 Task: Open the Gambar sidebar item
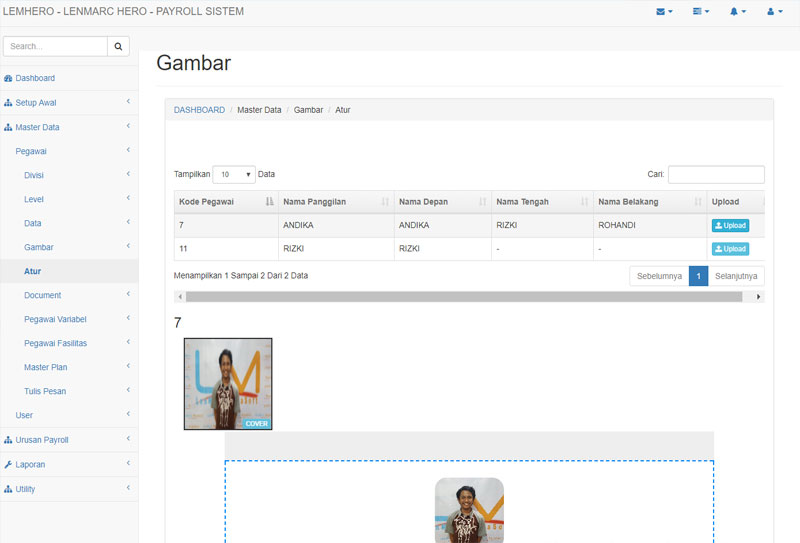point(69,247)
